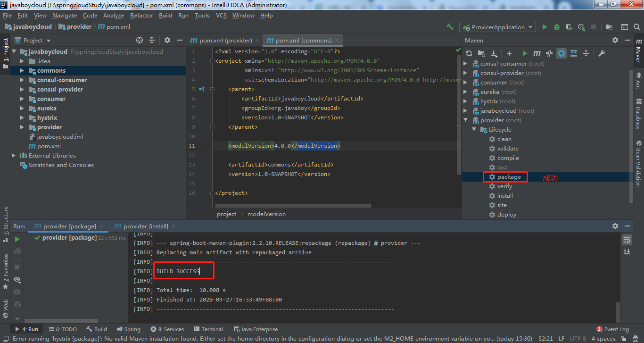Click the LF line separator indicator
The width and height of the screenshot is (644, 343).
tap(562, 338)
